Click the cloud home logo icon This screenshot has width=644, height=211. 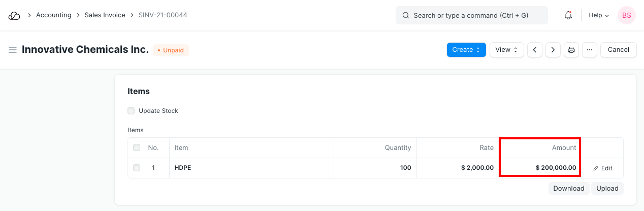[x=14, y=15]
